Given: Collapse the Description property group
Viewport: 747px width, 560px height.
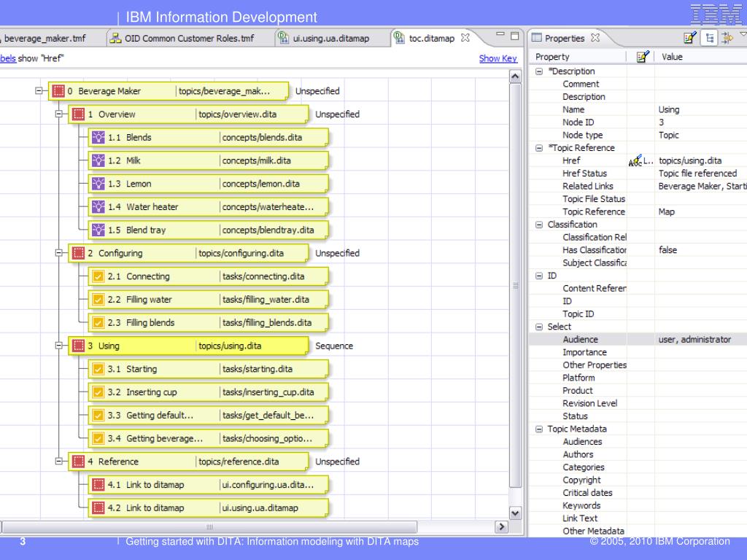Looking at the screenshot, I should pos(539,71).
